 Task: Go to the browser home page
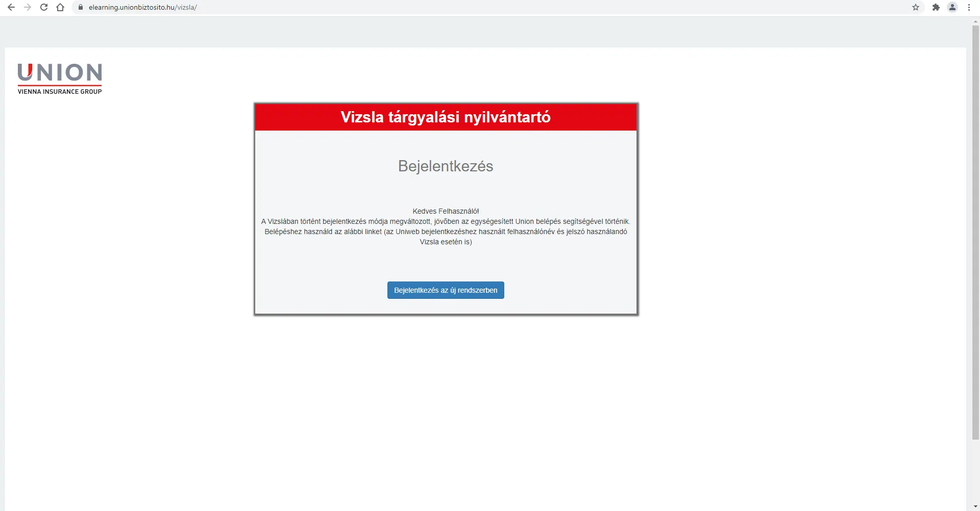click(60, 7)
